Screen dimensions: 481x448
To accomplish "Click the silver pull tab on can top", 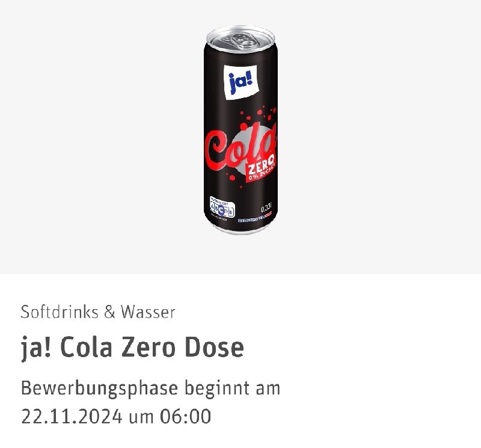I will tap(241, 40).
